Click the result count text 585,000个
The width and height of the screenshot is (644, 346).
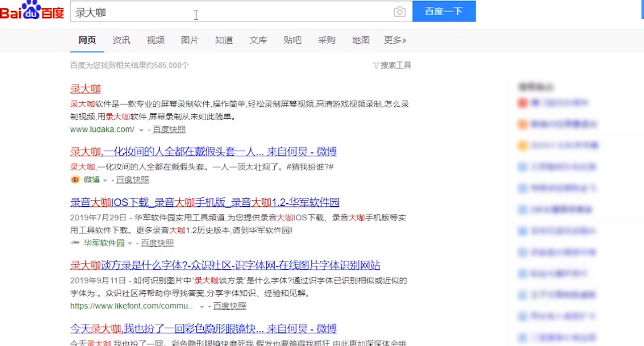point(173,65)
